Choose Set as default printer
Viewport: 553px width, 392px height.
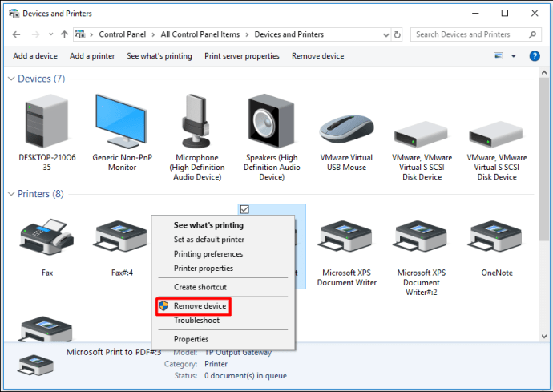click(x=209, y=240)
